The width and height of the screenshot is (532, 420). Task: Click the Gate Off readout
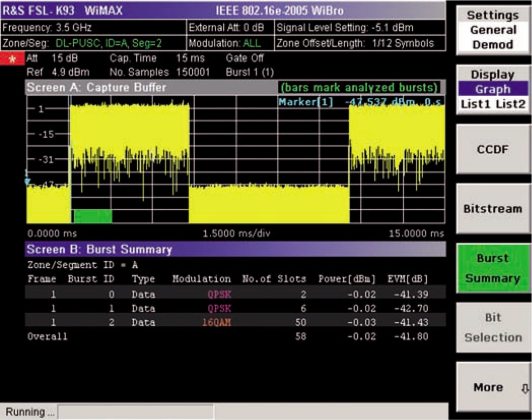244,58
